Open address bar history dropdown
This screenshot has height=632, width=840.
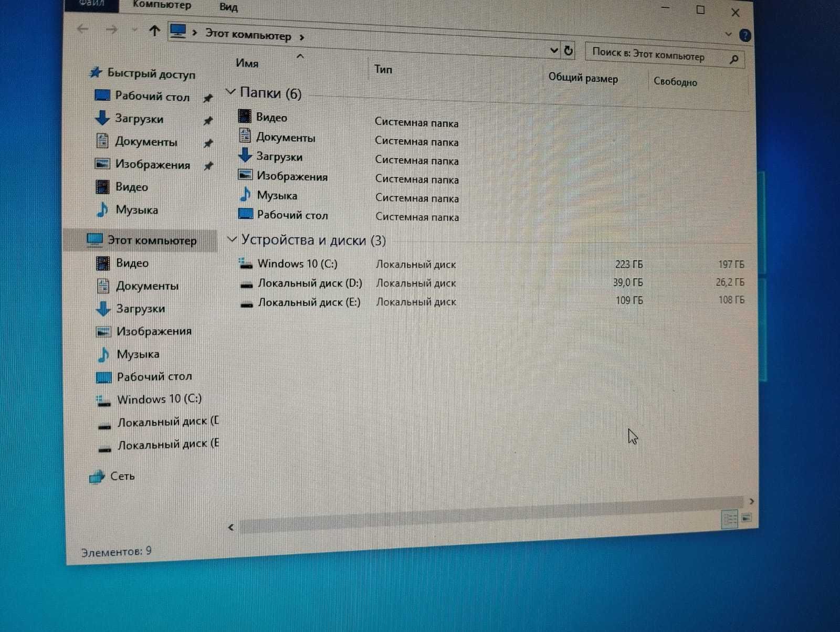coord(554,50)
